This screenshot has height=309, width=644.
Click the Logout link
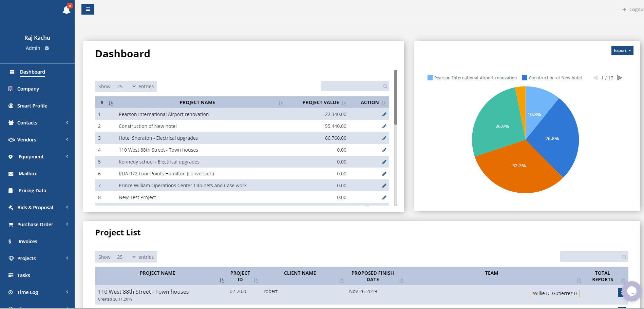coord(634,9)
